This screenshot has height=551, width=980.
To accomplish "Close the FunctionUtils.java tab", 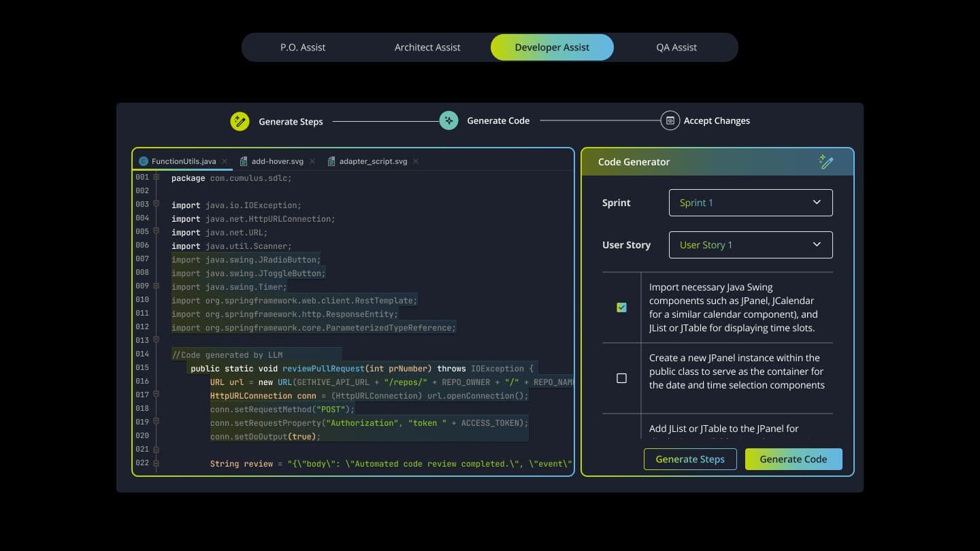I will coord(225,161).
